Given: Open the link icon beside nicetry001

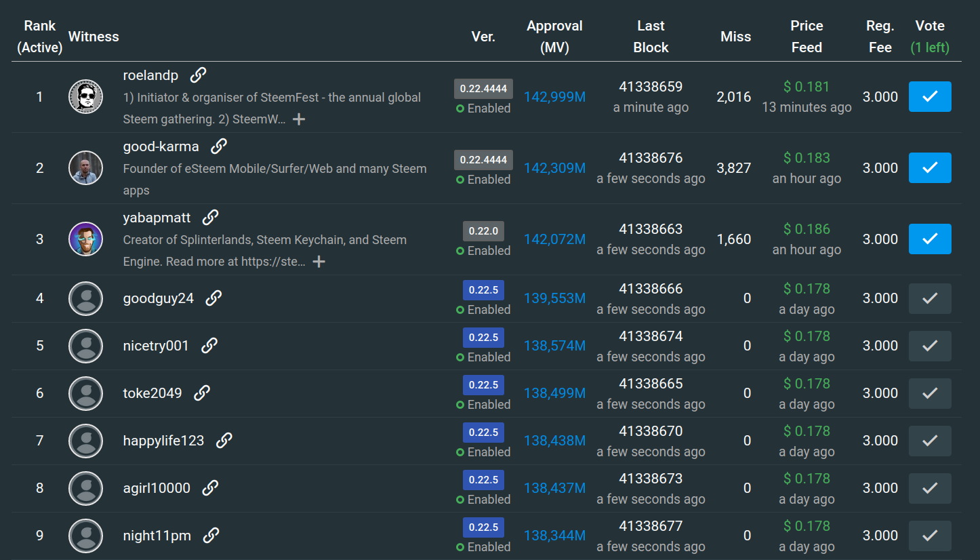Looking at the screenshot, I should click(x=209, y=346).
